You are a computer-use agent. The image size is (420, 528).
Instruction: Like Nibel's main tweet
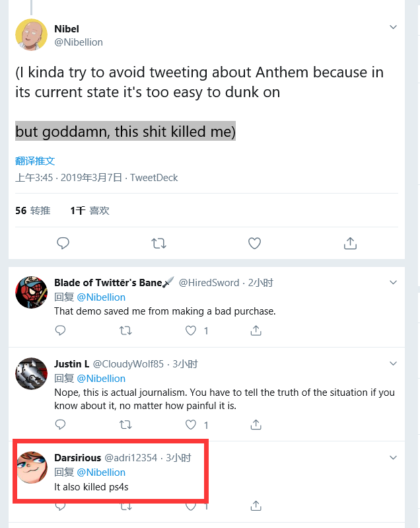point(254,243)
